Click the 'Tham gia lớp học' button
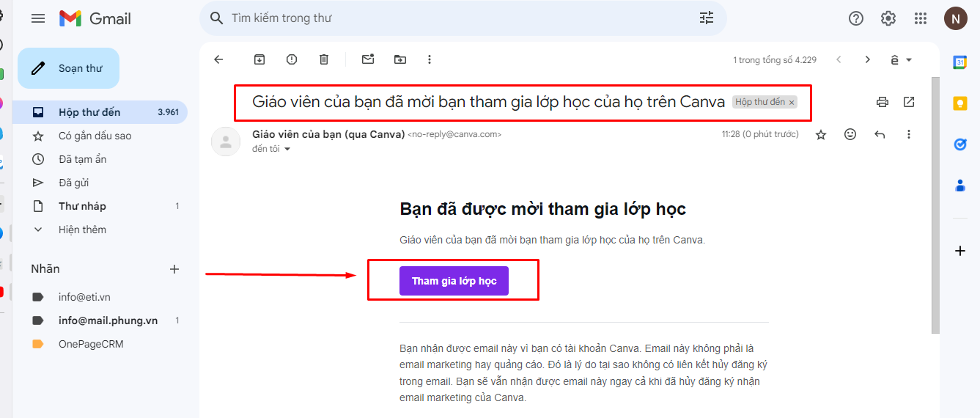 pyautogui.click(x=454, y=281)
